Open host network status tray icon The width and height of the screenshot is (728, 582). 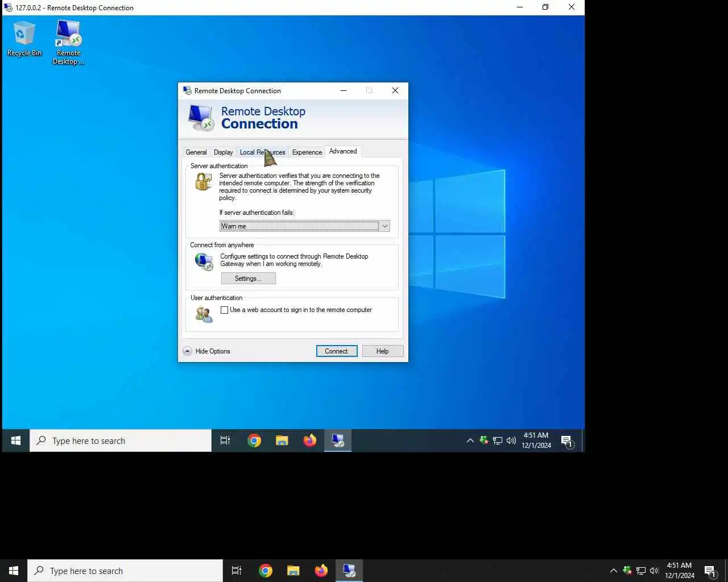pyautogui.click(x=641, y=571)
